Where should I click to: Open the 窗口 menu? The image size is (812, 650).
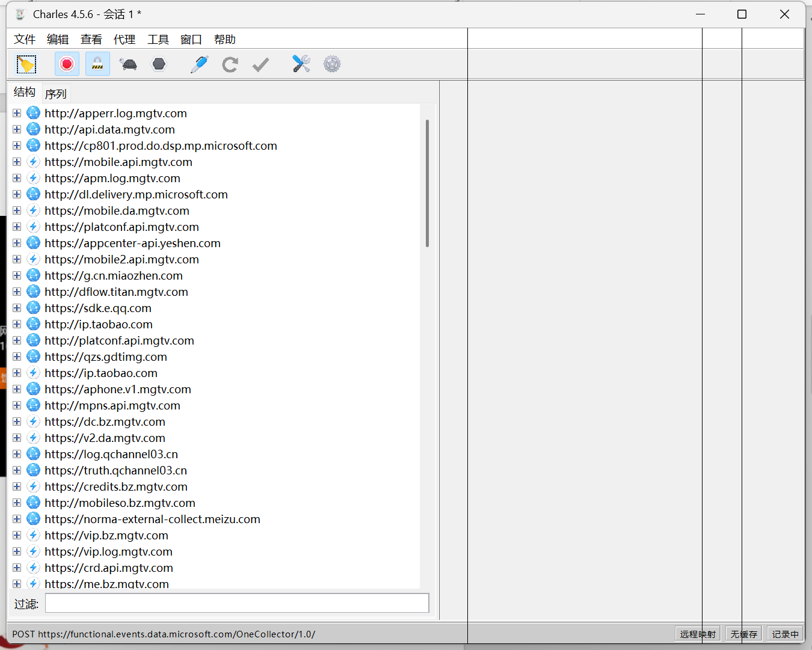(x=191, y=39)
